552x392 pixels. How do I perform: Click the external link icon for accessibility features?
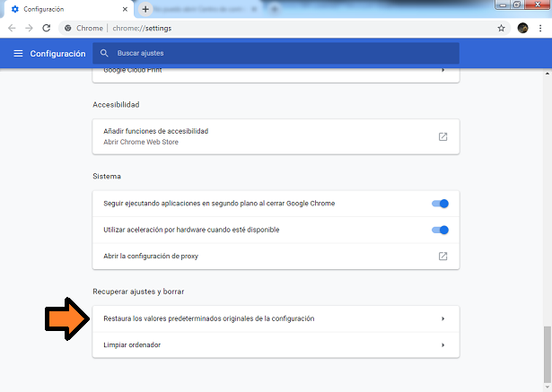coord(442,136)
